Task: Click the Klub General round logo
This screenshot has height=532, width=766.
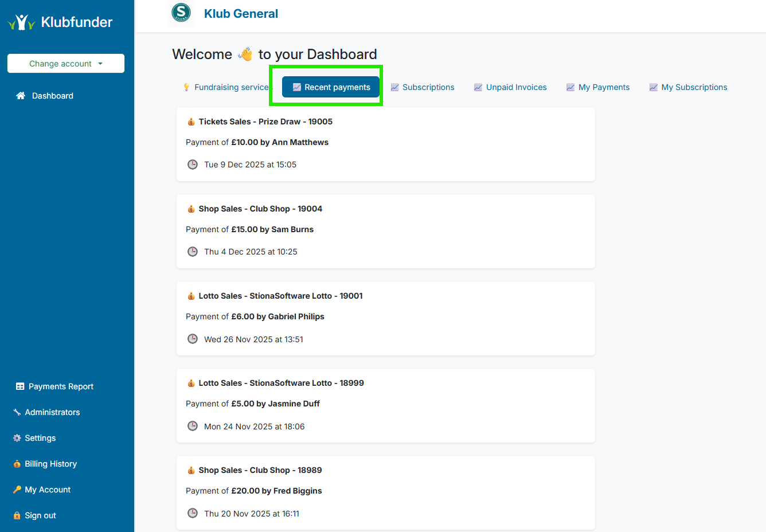Action: (181, 13)
